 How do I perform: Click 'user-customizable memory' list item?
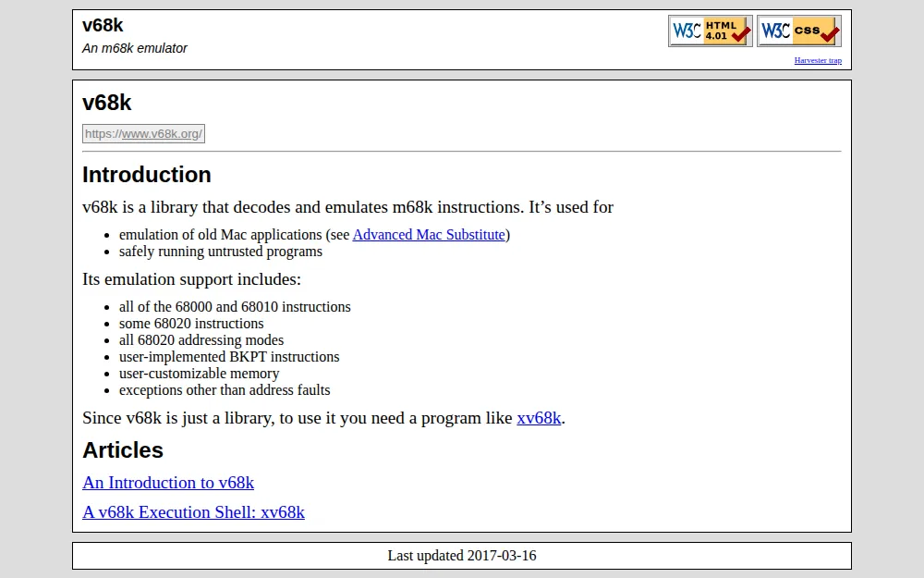click(x=200, y=374)
